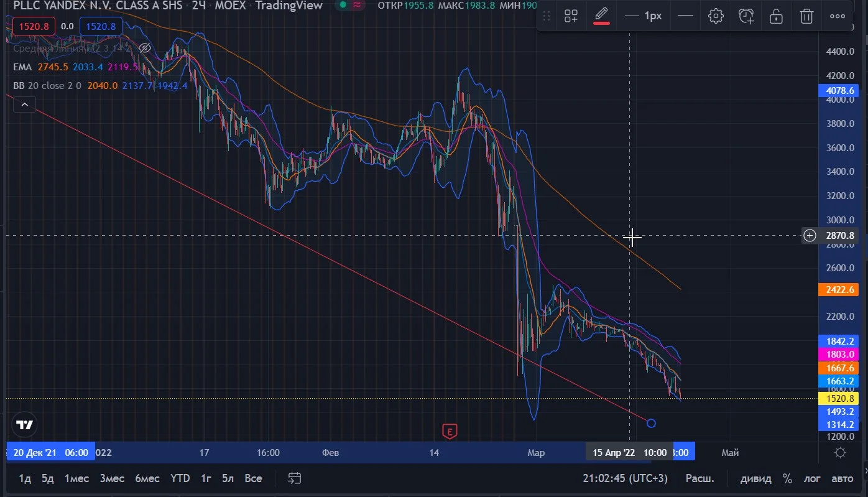Viewport: 868px width, 497px height.
Task: Open the chart axis settings gear
Action: coord(840,452)
